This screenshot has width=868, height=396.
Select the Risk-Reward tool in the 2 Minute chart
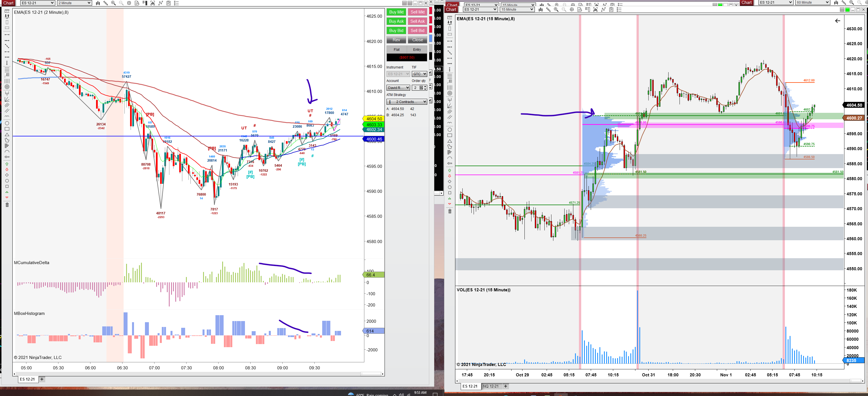point(7,17)
